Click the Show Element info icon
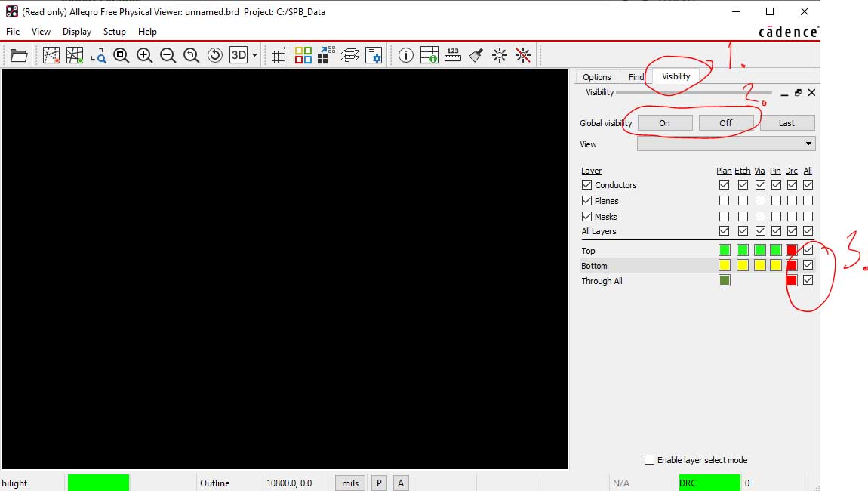 [x=405, y=55]
